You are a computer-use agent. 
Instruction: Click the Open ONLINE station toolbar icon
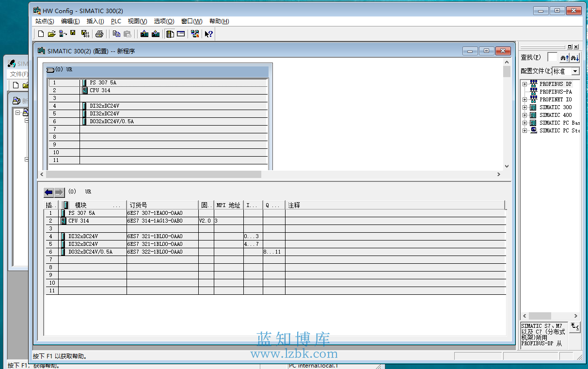(x=63, y=34)
